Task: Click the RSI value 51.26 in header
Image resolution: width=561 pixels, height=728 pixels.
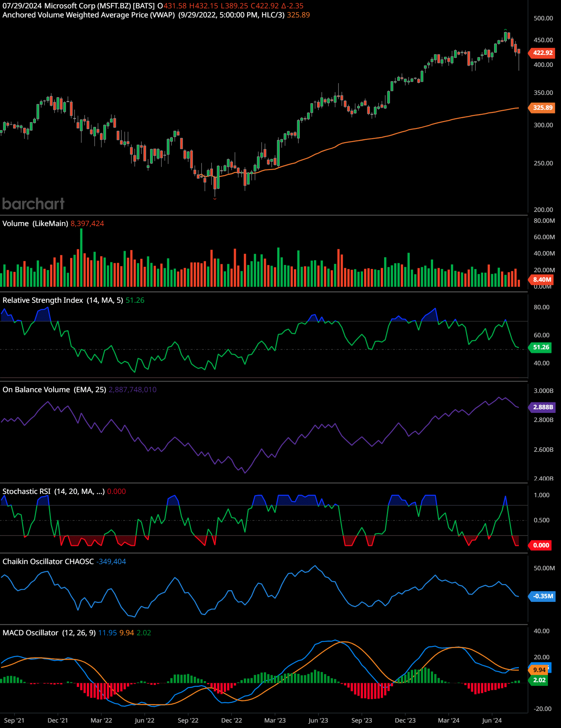Action: pyautogui.click(x=135, y=300)
